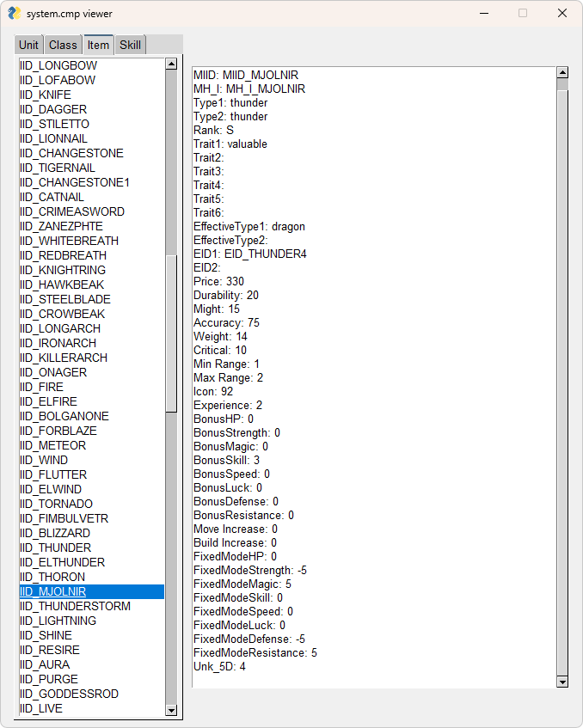This screenshot has width=583, height=728.
Task: Click item list scrollbar up arrow
Action: pos(171,64)
